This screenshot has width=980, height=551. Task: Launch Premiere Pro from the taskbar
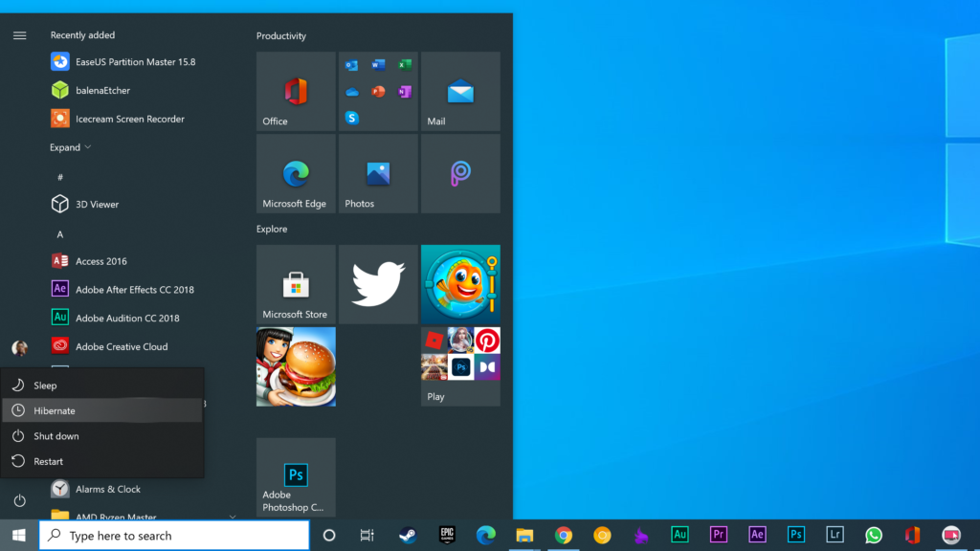(718, 536)
